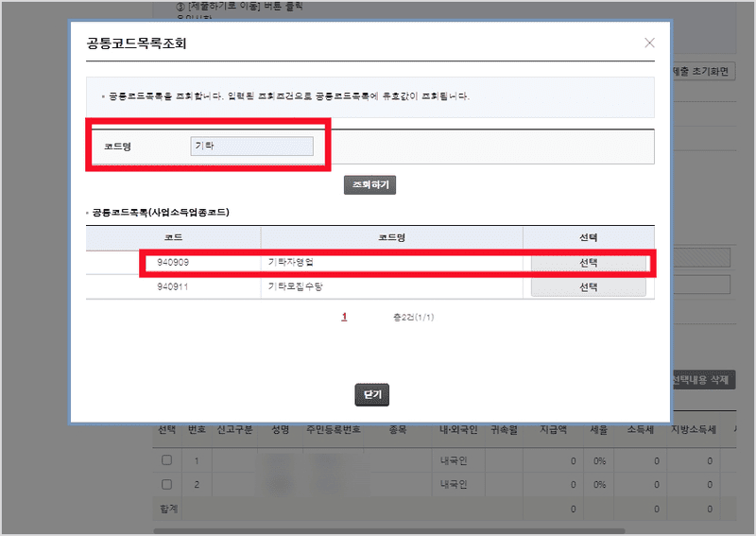
Task: Tick checkbox for row 1 in background table
Action: coord(167,460)
